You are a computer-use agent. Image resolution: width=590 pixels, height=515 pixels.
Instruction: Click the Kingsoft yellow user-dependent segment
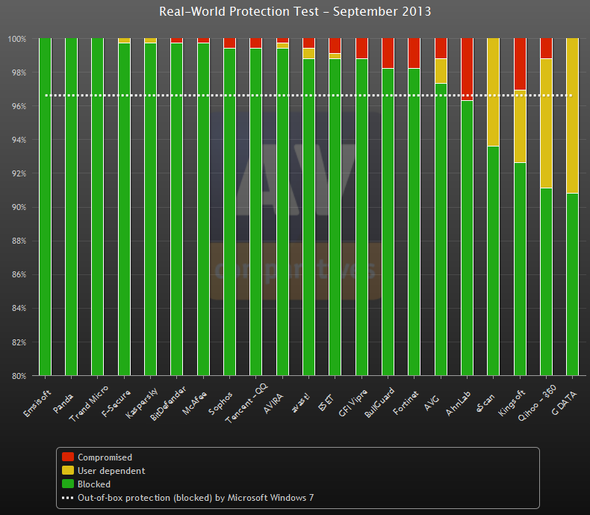pyautogui.click(x=520, y=126)
